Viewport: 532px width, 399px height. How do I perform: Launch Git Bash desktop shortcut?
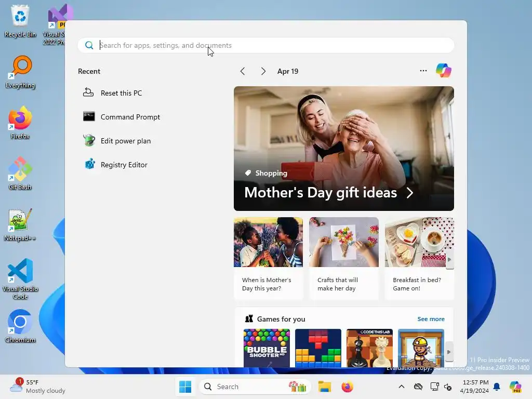(x=20, y=174)
